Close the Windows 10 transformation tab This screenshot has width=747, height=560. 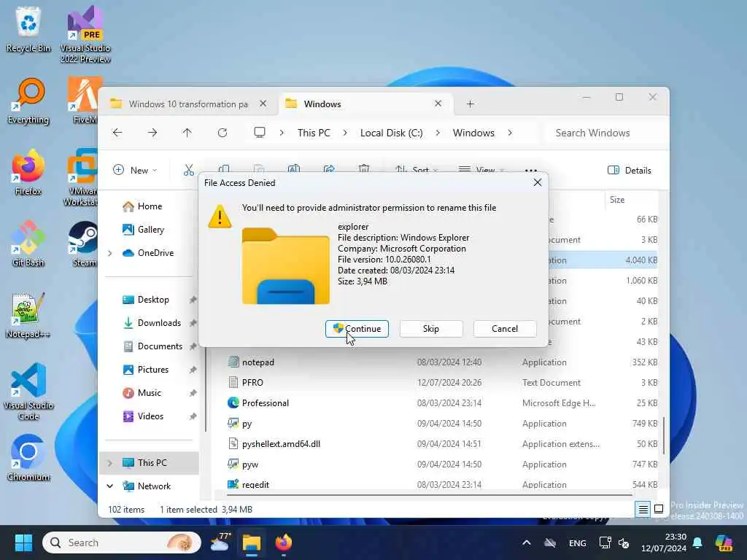click(x=263, y=104)
